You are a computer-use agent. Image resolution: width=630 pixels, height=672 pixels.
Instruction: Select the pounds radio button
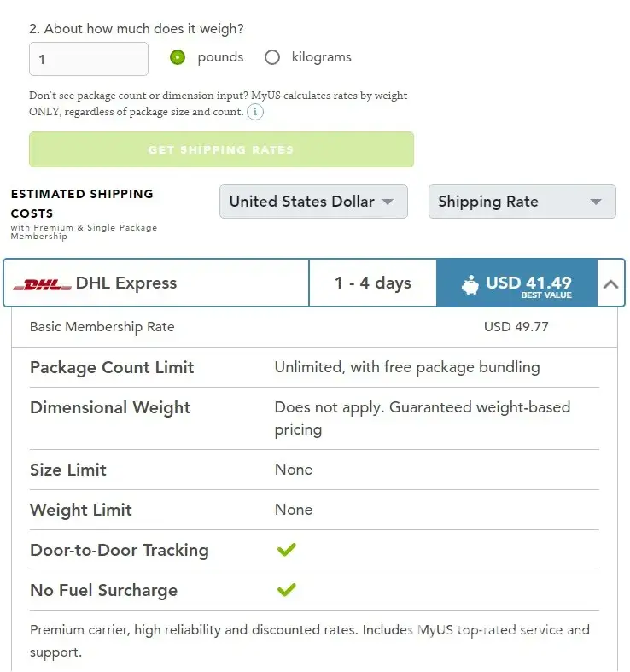click(178, 58)
